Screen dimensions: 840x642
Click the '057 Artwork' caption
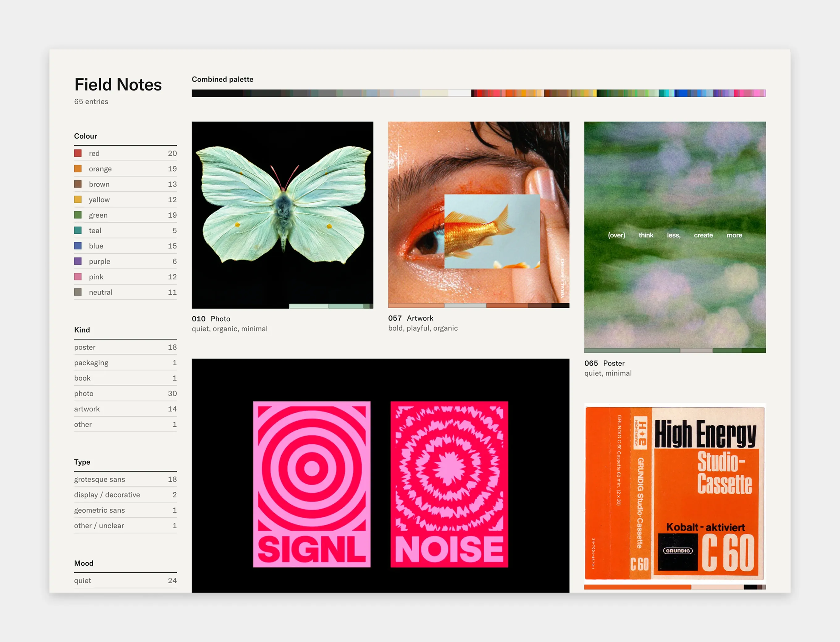(411, 318)
